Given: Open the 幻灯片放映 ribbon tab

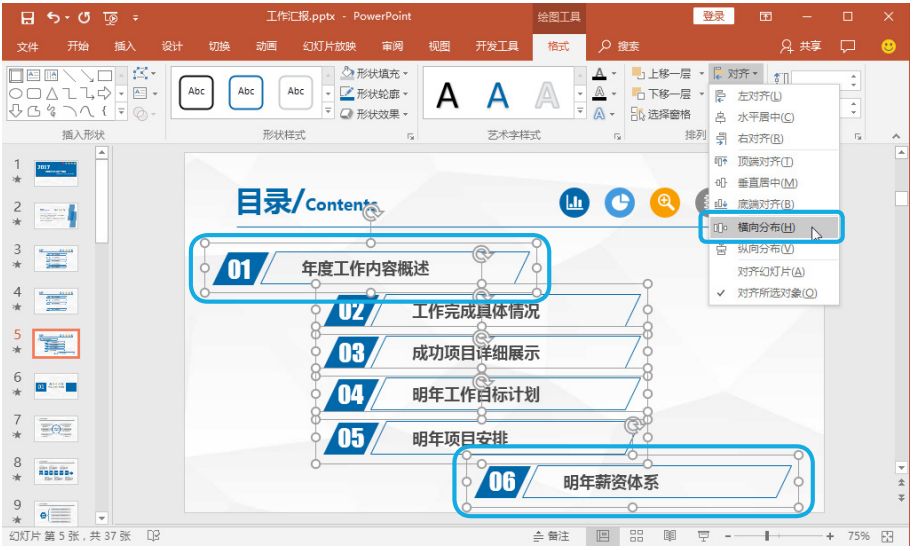Looking at the screenshot, I should click(x=329, y=46).
